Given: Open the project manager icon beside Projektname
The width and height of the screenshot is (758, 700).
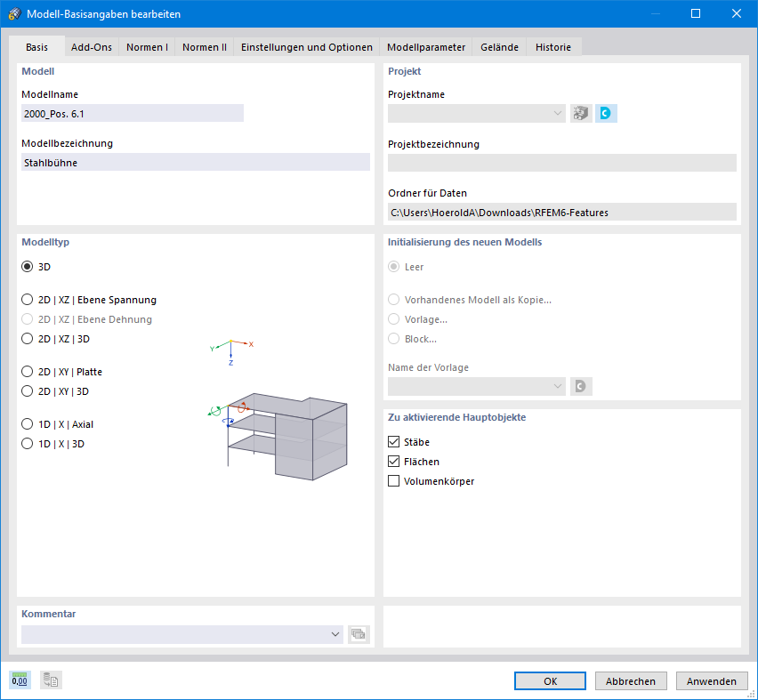Looking at the screenshot, I should point(581,113).
